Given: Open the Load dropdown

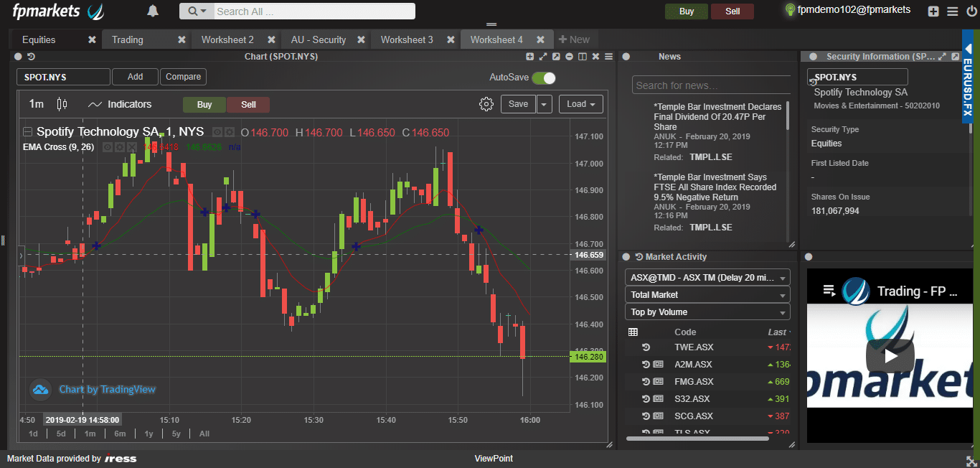Looking at the screenshot, I should (x=581, y=104).
